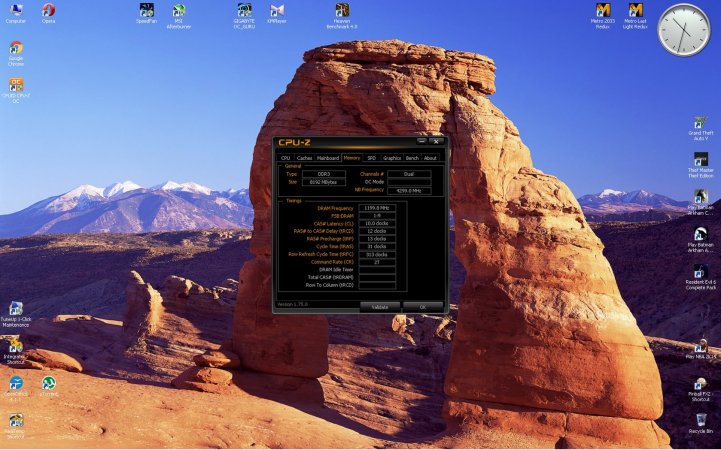Image resolution: width=721 pixels, height=450 pixels.
Task: Select the Memory tab
Action: pos(352,158)
